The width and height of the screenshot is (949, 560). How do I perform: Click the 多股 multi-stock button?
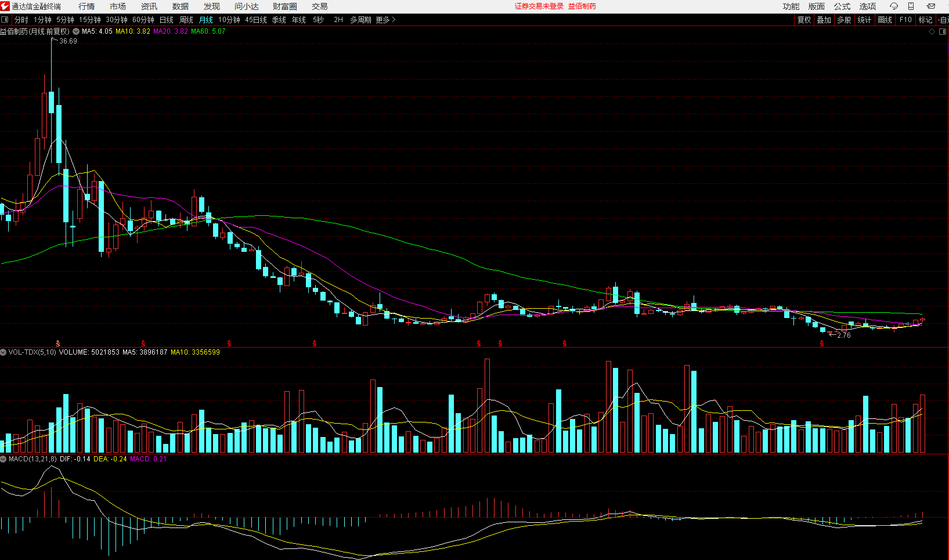coord(844,20)
